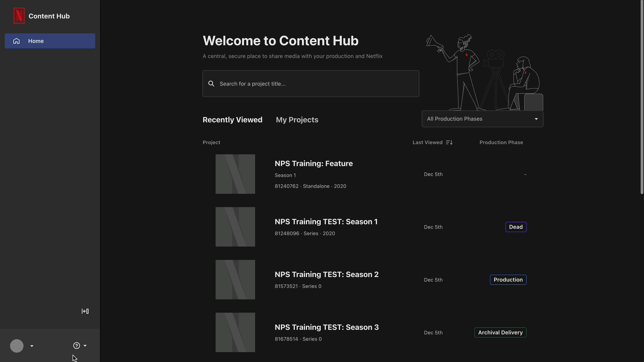Click the page vertical scrollbar
Viewport: 644px width, 362px height.
(x=642, y=97)
